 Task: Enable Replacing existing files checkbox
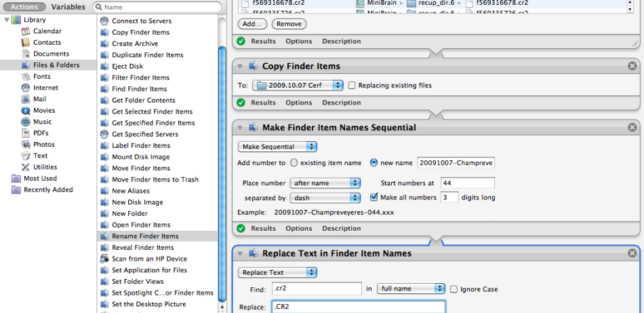point(352,86)
